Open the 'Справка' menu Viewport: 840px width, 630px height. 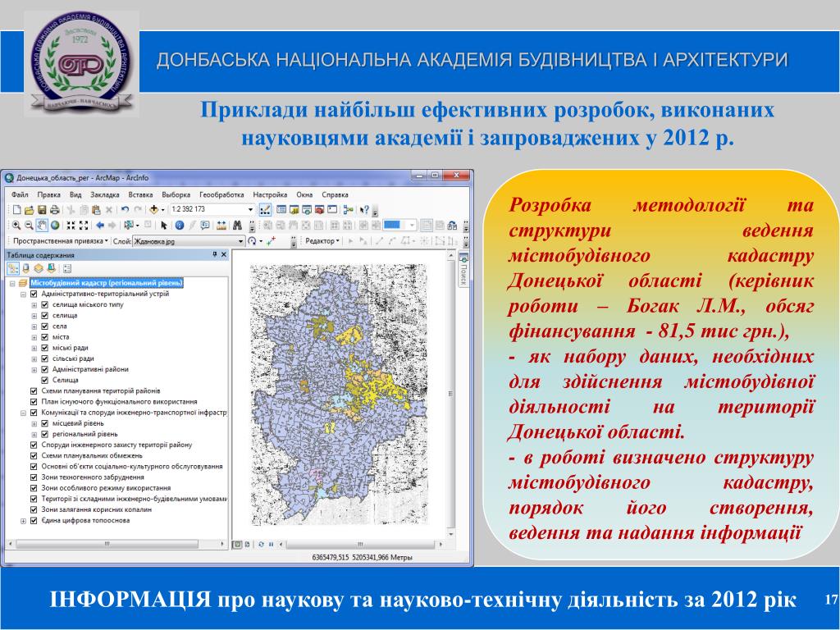tap(335, 195)
